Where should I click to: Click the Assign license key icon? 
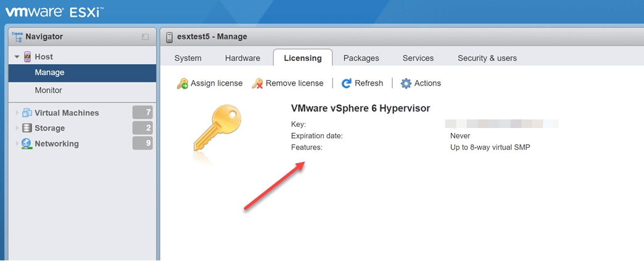pyautogui.click(x=183, y=84)
